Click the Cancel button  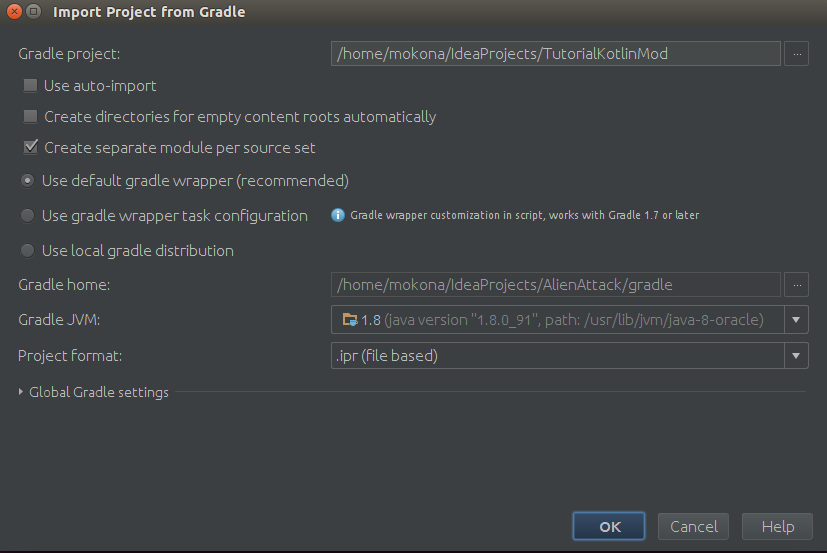point(694,526)
